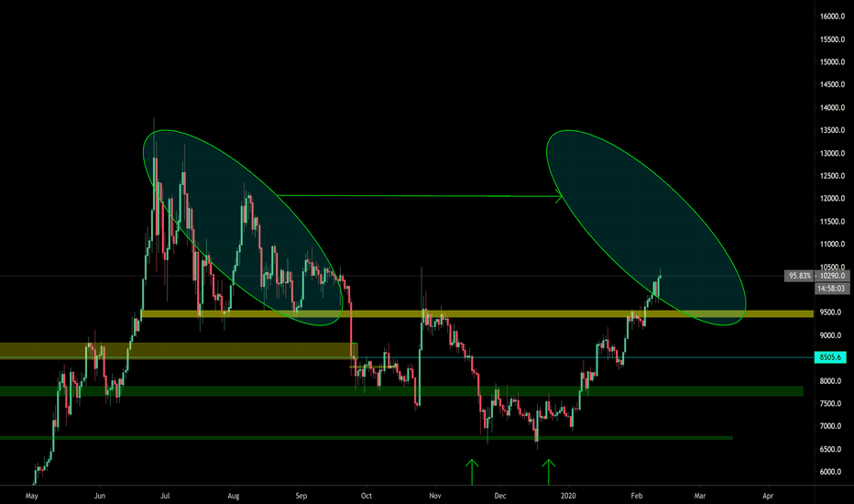
Task: Click the Jun label on time axis
Action: pos(100,496)
